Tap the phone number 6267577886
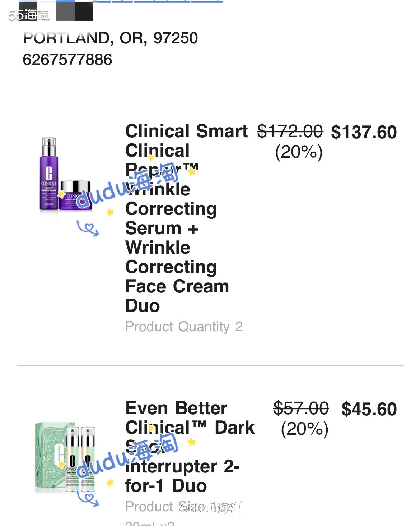Screen dimensions: 420x526 67,60
